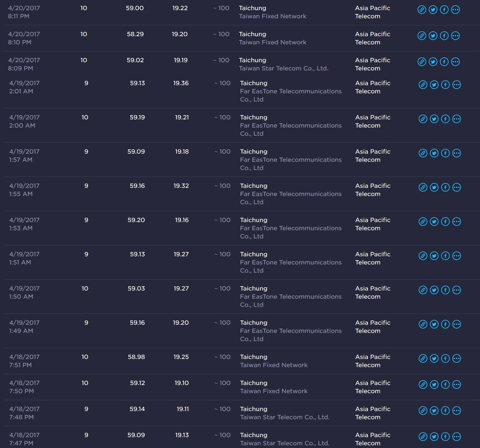Open more options for 8:11 PM result
Viewport: 480px width, 448px height.
point(455,10)
